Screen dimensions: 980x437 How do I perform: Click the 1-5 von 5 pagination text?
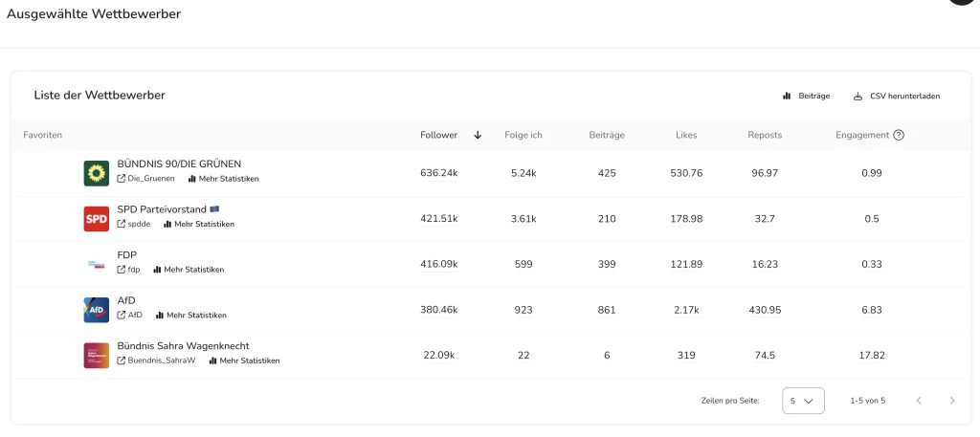point(868,401)
